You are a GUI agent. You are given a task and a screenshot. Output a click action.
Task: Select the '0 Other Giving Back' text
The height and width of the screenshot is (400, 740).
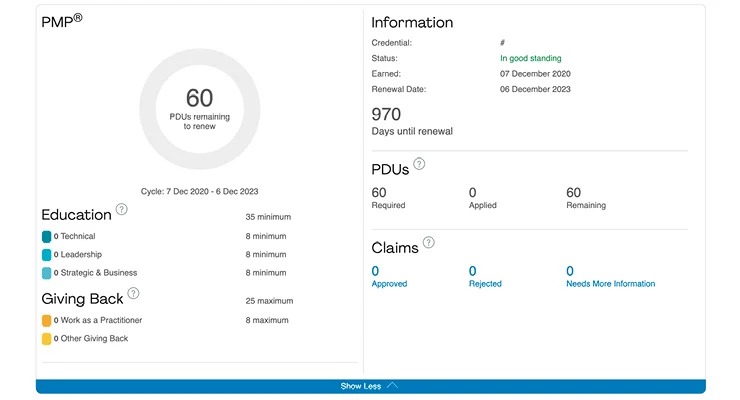pos(91,338)
